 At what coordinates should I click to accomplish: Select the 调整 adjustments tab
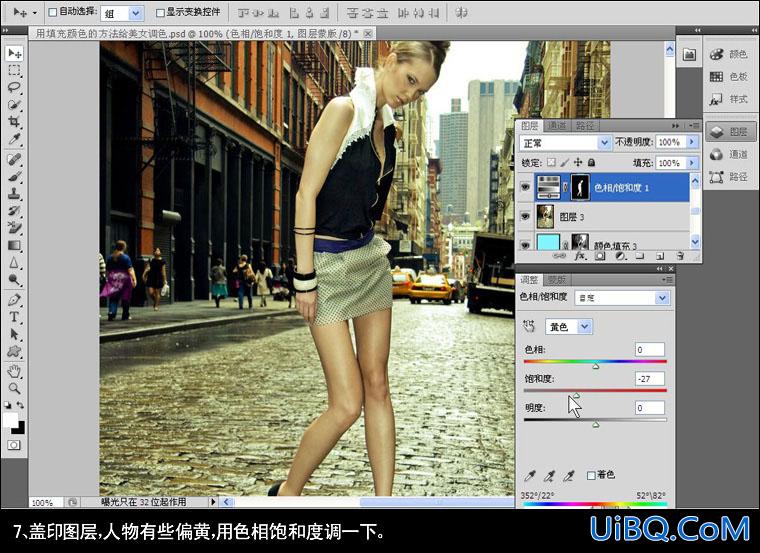tap(529, 280)
